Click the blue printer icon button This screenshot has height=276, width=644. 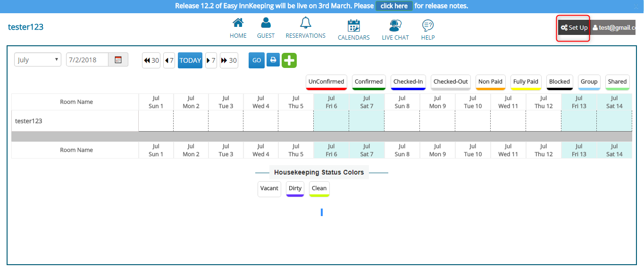click(x=273, y=60)
